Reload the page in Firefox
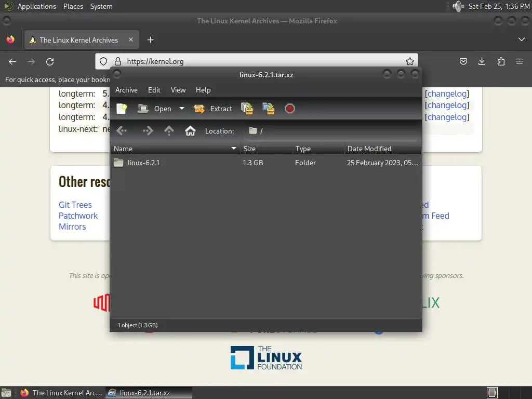The image size is (532, 399). (50, 62)
